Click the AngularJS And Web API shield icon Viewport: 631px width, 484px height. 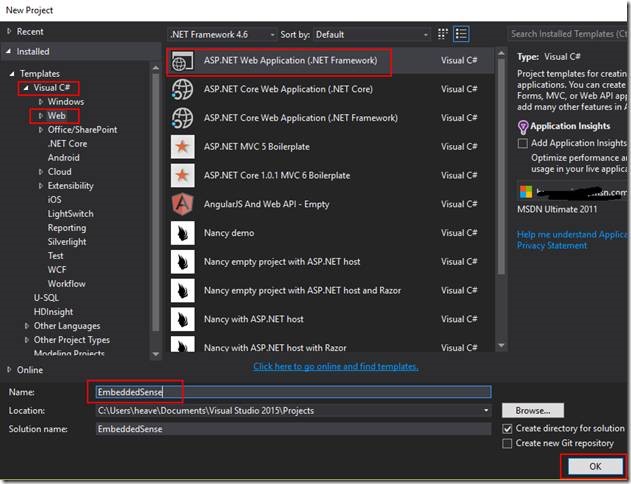tap(183, 204)
